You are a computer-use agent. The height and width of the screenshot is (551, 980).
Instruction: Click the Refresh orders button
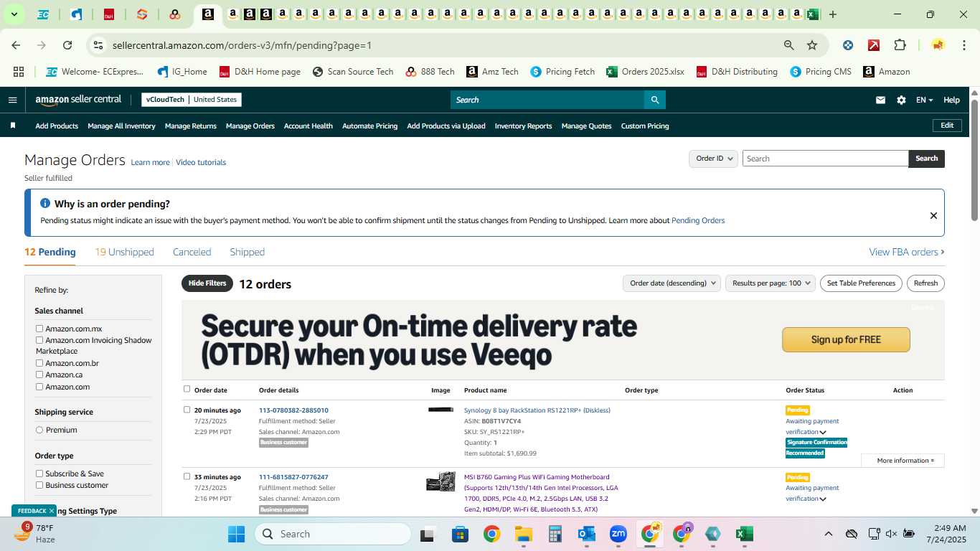[x=925, y=283]
